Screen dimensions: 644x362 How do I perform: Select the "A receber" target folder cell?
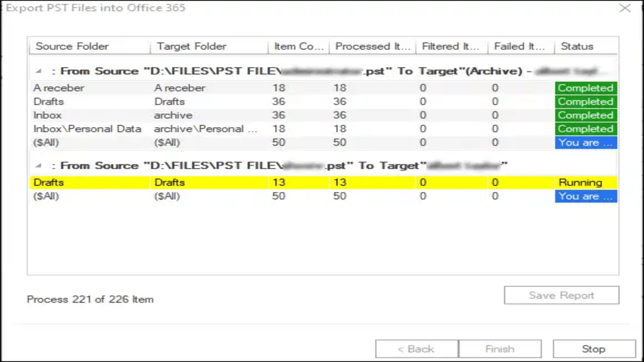[x=180, y=88]
